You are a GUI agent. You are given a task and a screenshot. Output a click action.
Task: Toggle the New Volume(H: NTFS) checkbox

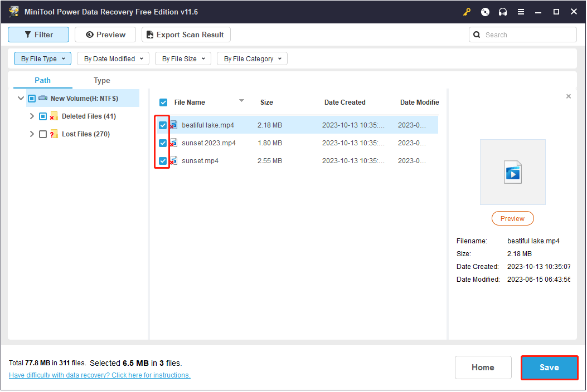(32, 99)
